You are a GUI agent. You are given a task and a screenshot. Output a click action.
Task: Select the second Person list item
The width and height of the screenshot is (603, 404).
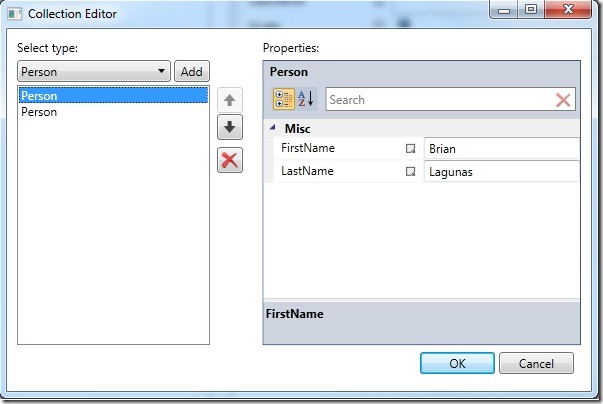coord(113,112)
